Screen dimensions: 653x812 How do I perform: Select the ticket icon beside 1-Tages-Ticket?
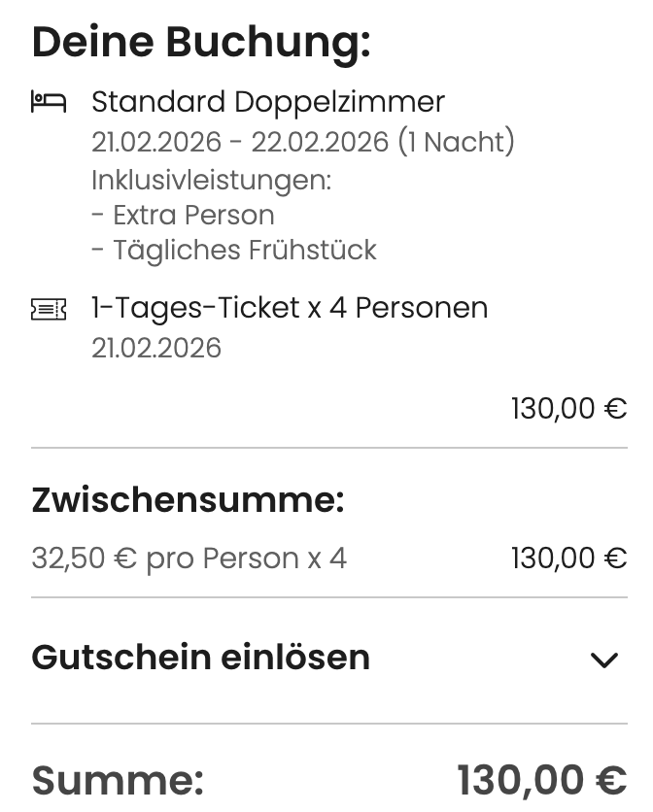[49, 307]
